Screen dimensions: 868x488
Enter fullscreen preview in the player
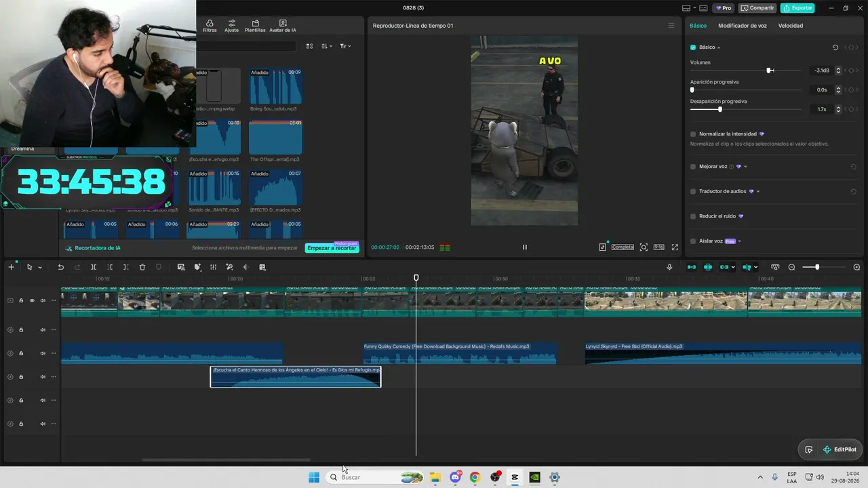click(675, 247)
